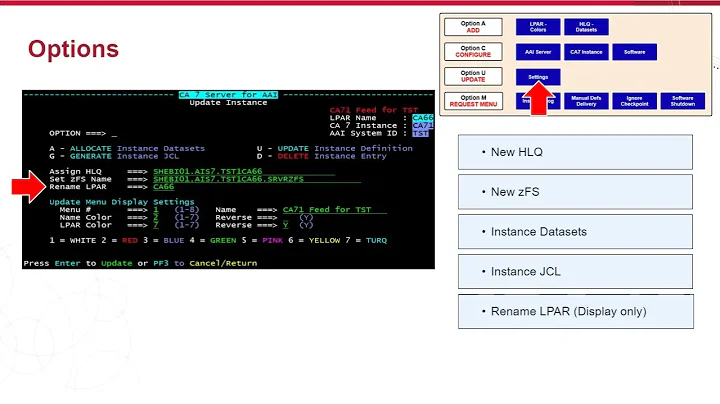
Task: Click the TURQ color legend entry
Action: click(x=376, y=241)
